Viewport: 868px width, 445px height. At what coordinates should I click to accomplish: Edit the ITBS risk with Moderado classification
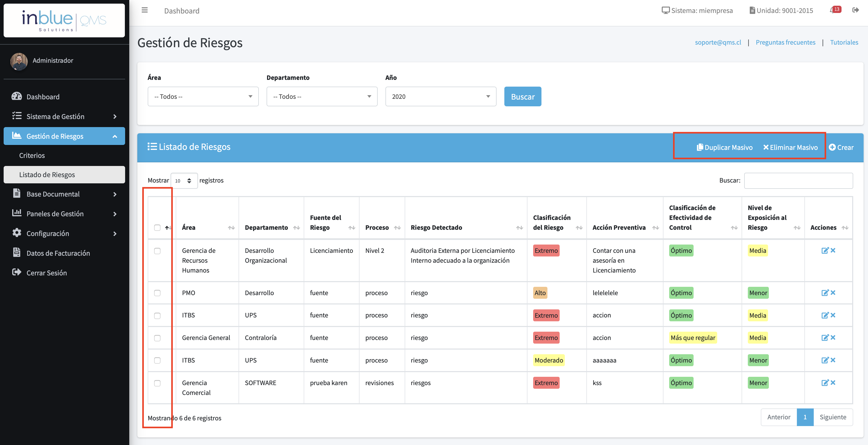(x=825, y=360)
